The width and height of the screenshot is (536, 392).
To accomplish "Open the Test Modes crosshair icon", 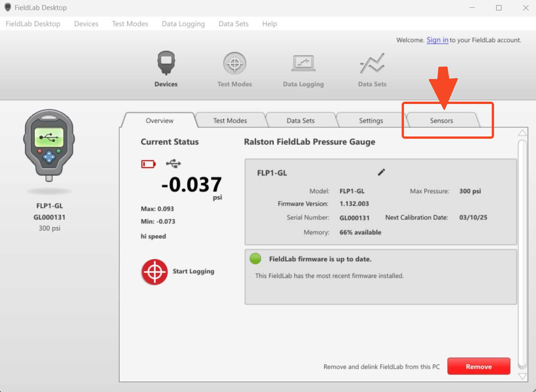I will (x=235, y=63).
